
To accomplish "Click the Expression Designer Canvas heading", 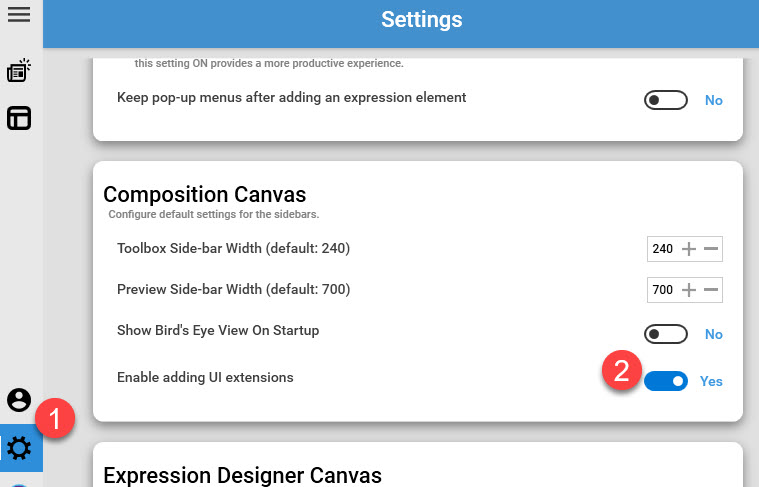I will coord(243,475).
